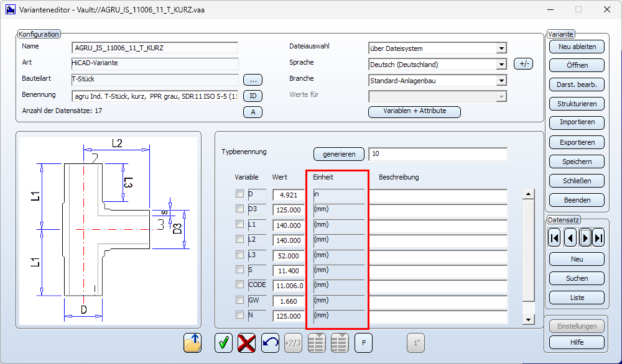Tick the checkbox for variable D3

239,209
